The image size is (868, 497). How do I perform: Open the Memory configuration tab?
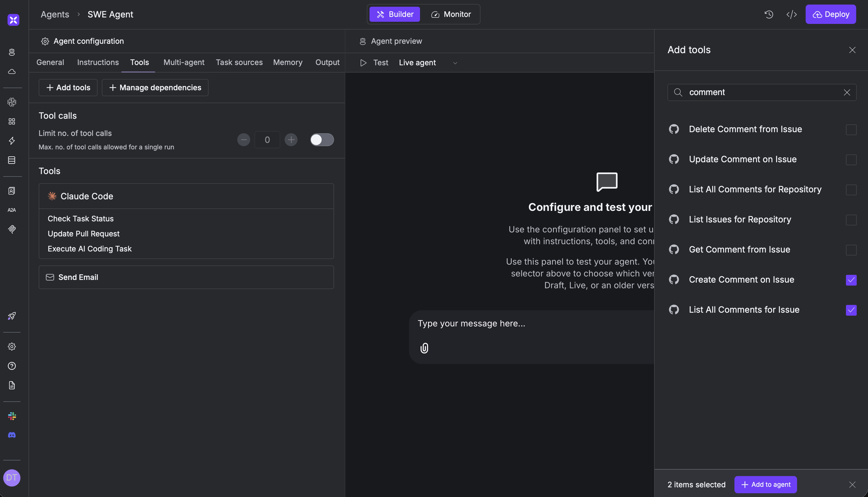tap(288, 62)
